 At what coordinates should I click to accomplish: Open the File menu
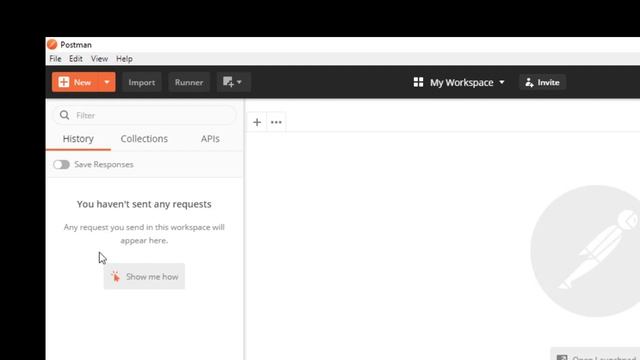[56, 59]
